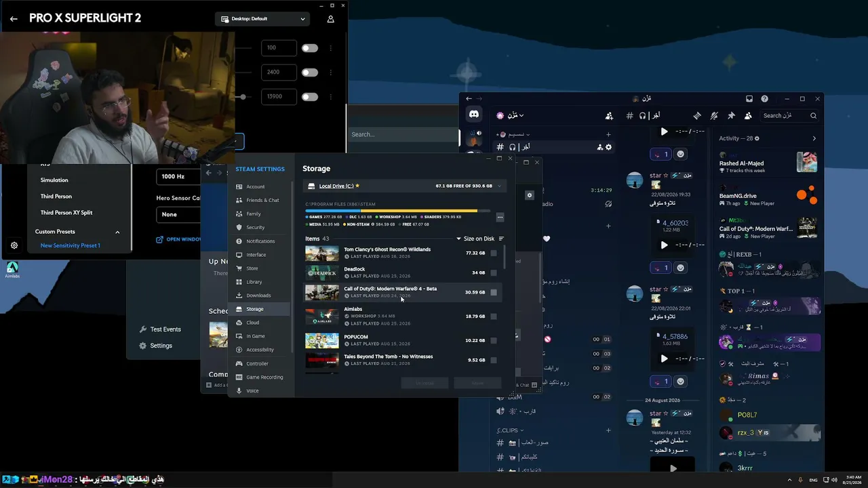868x488 pixels.
Task: Click the three-dot storage options button in Steam
Action: click(500, 218)
